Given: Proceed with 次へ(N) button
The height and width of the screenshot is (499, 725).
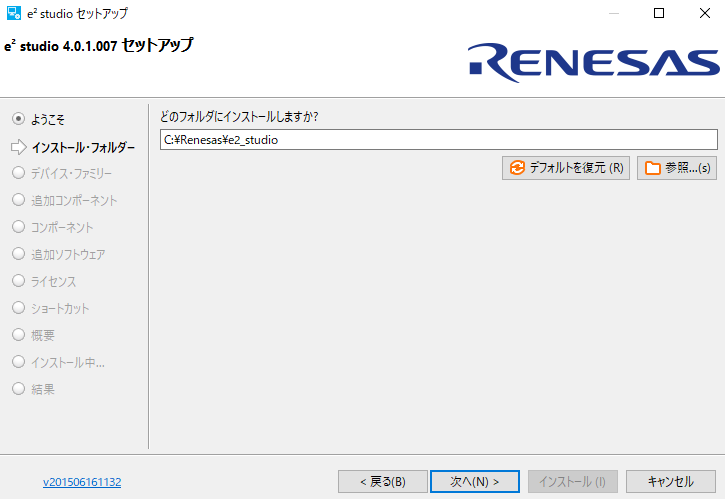Looking at the screenshot, I should tap(474, 482).
